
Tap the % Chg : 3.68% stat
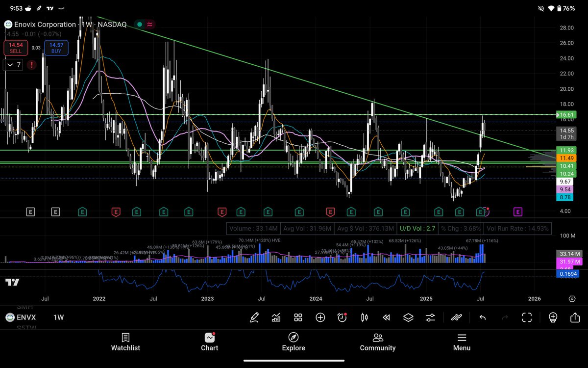click(x=460, y=228)
